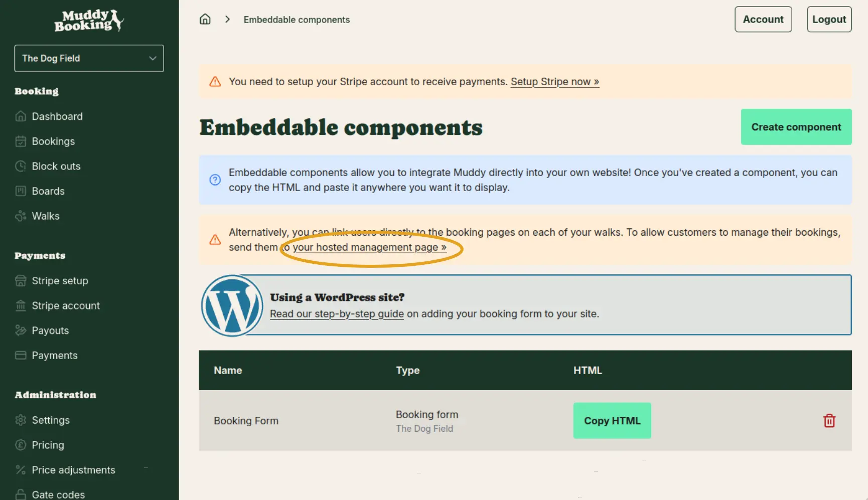Select Gate codes in the sidebar

pyautogui.click(x=58, y=493)
